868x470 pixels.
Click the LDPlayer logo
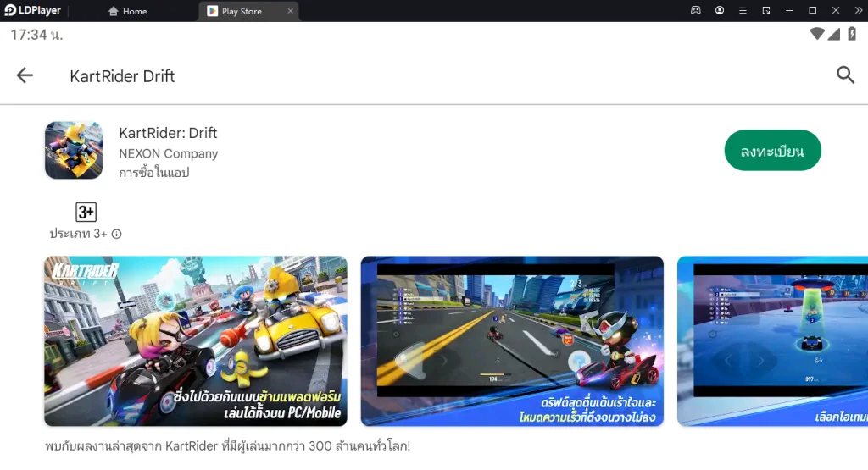[x=33, y=10]
